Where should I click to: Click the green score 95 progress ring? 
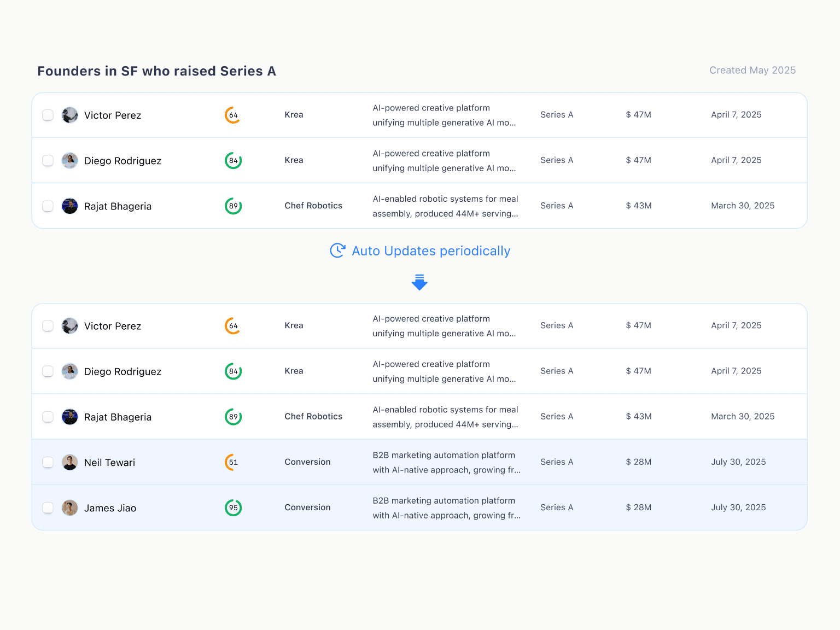233,507
